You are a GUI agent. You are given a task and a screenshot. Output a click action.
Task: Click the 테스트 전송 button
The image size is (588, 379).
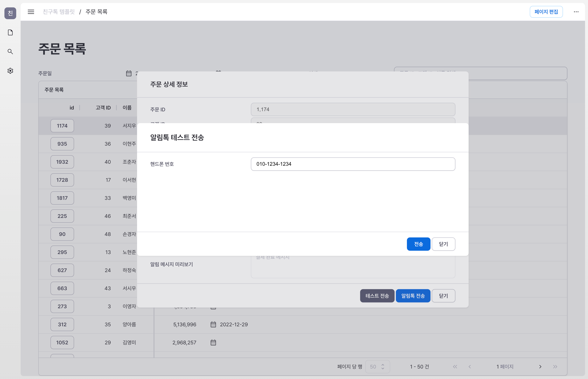(377, 296)
